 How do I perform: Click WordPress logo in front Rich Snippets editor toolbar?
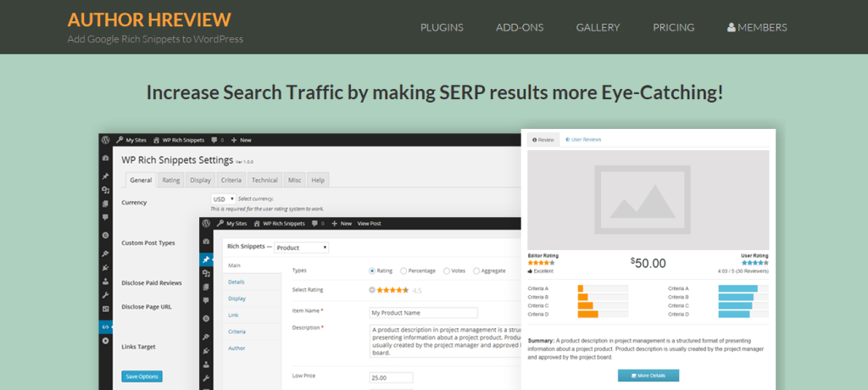pos(206,223)
